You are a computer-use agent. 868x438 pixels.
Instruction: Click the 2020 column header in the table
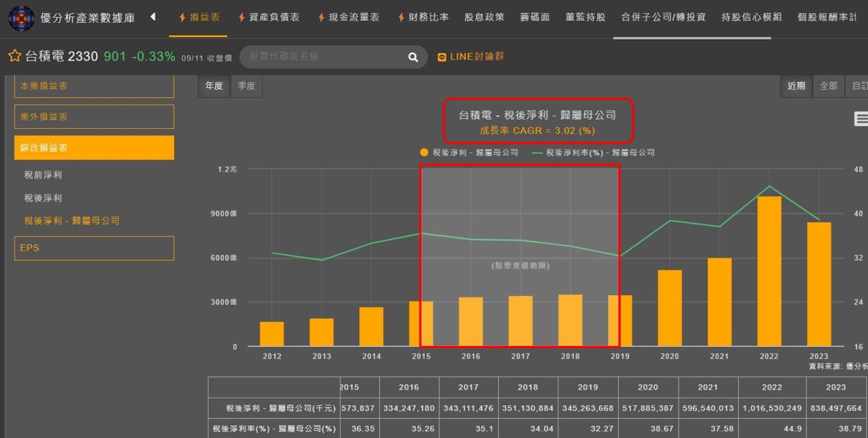(648, 387)
